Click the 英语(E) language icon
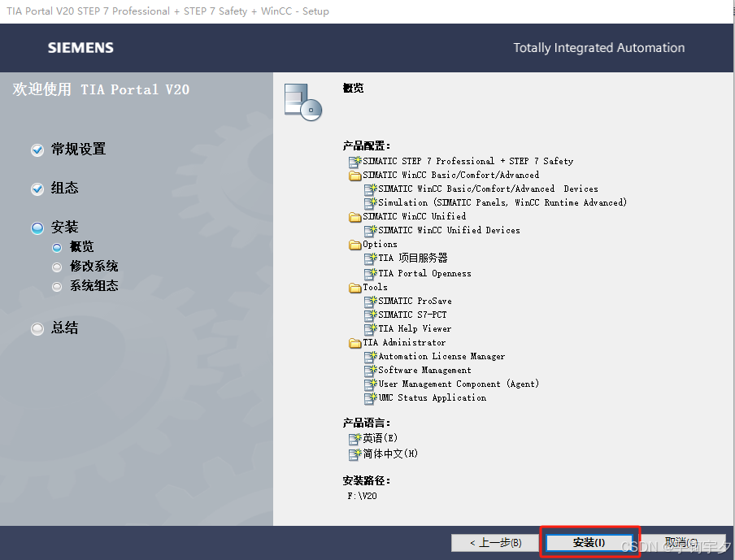Viewport: 735px width, 560px height. 354,439
